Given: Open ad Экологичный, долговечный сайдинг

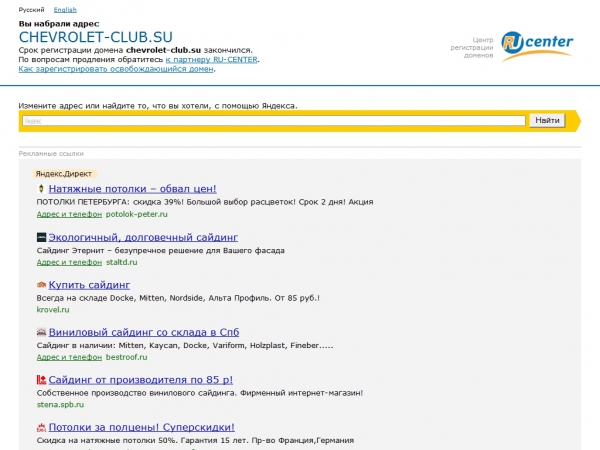Looking at the screenshot, I should tap(143, 237).
